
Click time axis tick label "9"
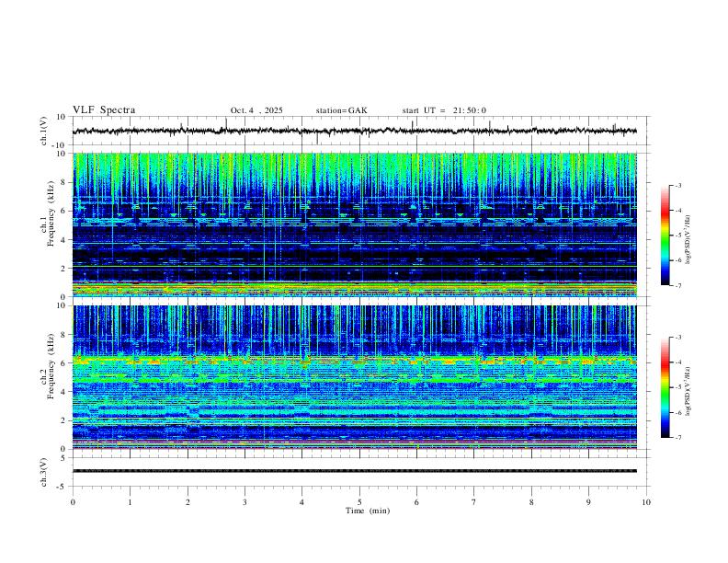click(x=588, y=502)
